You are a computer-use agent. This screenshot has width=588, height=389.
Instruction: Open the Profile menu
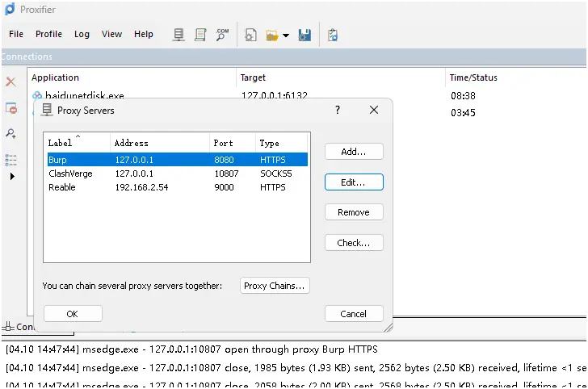click(48, 34)
